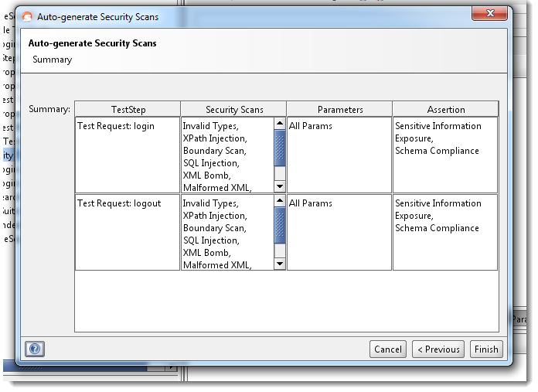Screen dimensions: 538x392
Task: Click down arrow in logout security scans list
Action: [280, 264]
